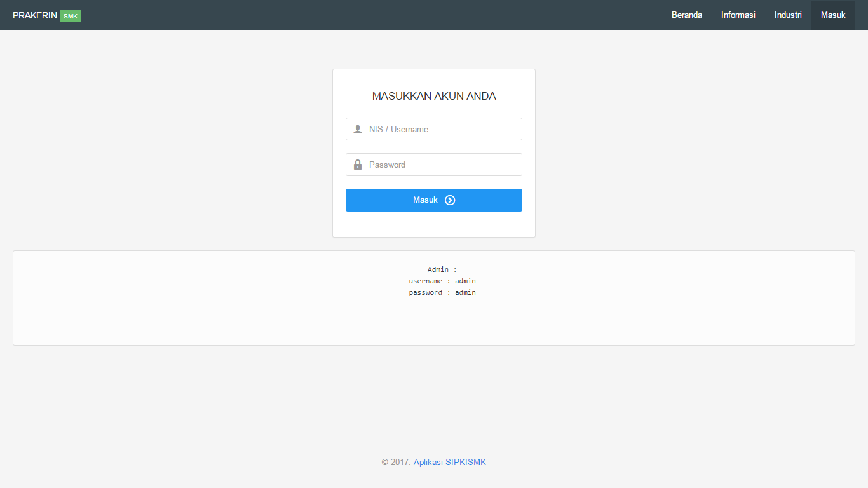Click the green SMK badge
The width and height of the screenshot is (868, 488).
(71, 16)
